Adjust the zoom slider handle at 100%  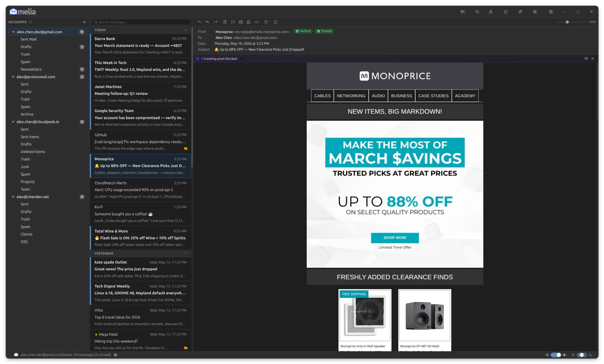(567, 22)
